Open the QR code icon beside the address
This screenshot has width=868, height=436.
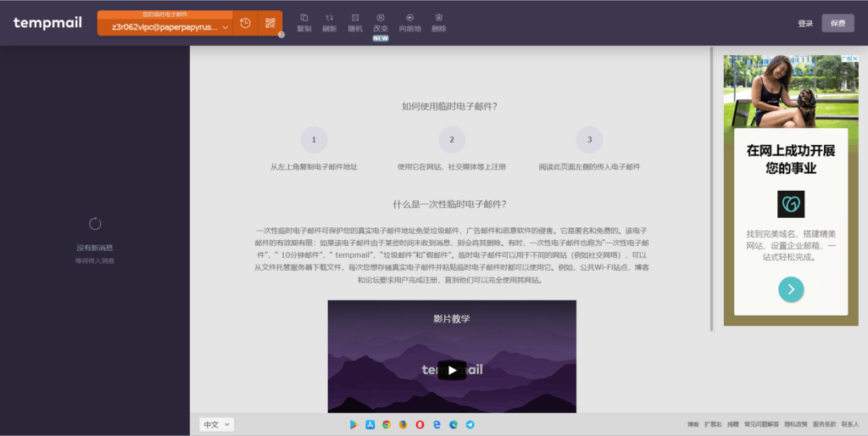[270, 23]
